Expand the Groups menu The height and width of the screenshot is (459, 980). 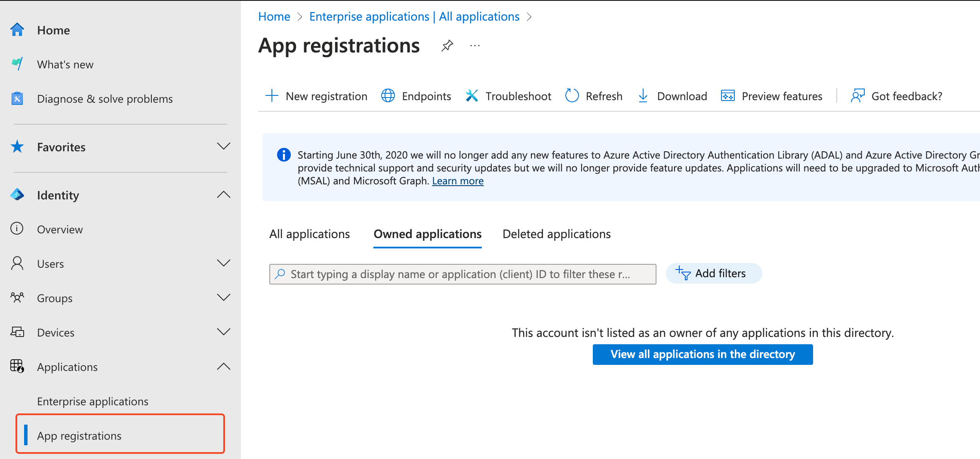(223, 297)
